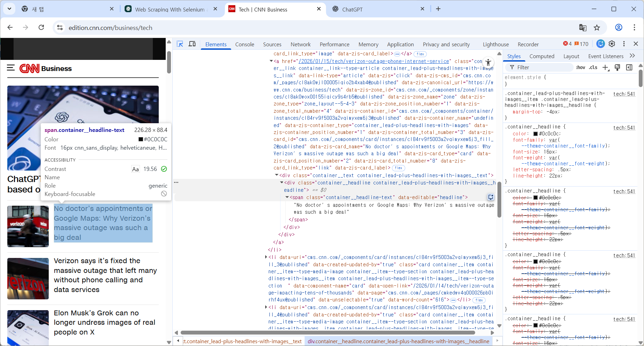Screen dimensions: 644x346
Task: Click the 170 warnings badge
Action: (x=581, y=44)
